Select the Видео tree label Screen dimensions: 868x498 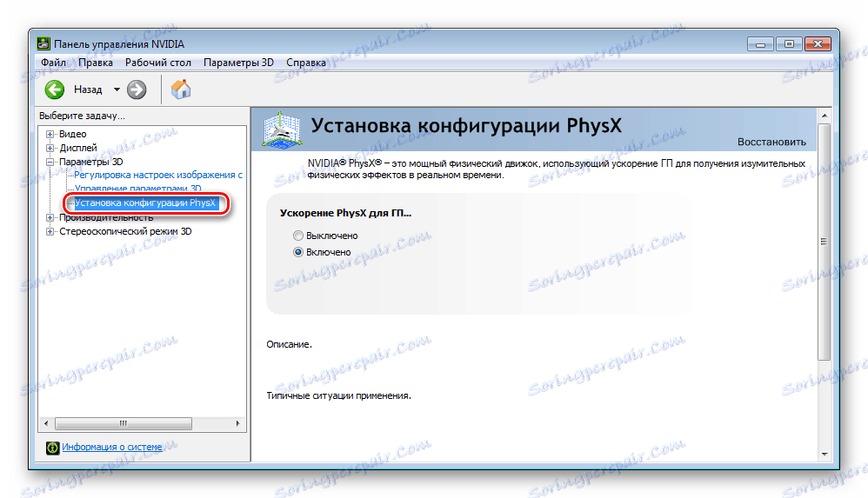72,134
